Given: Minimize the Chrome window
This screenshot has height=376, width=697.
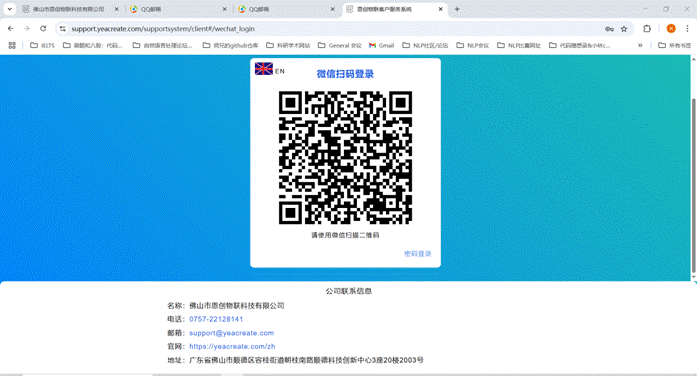Looking at the screenshot, I should coord(645,8).
